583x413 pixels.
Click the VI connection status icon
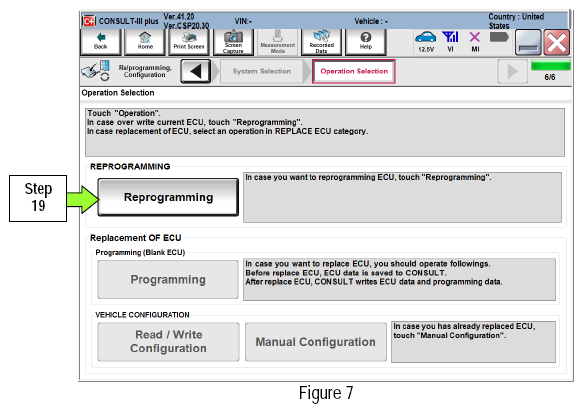(x=450, y=41)
